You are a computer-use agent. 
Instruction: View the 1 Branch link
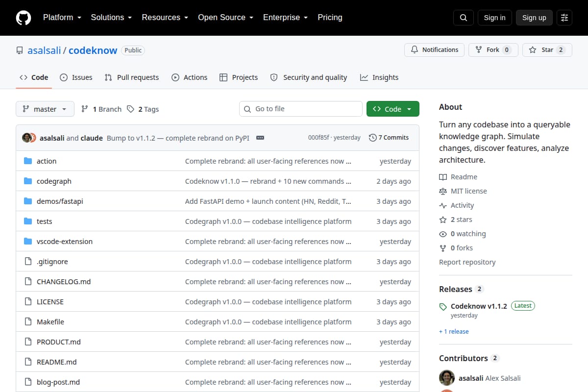101,109
